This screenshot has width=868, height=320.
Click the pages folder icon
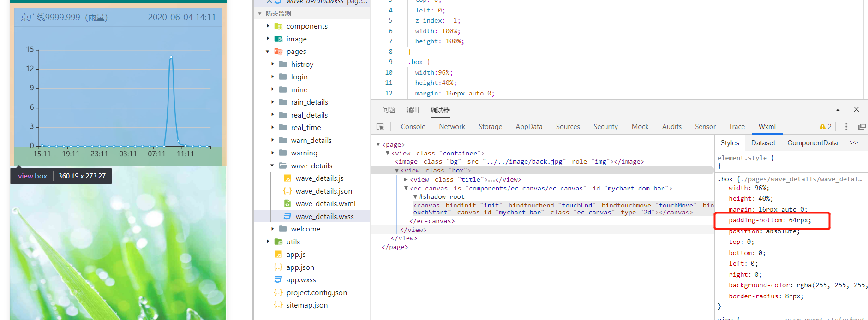click(278, 52)
